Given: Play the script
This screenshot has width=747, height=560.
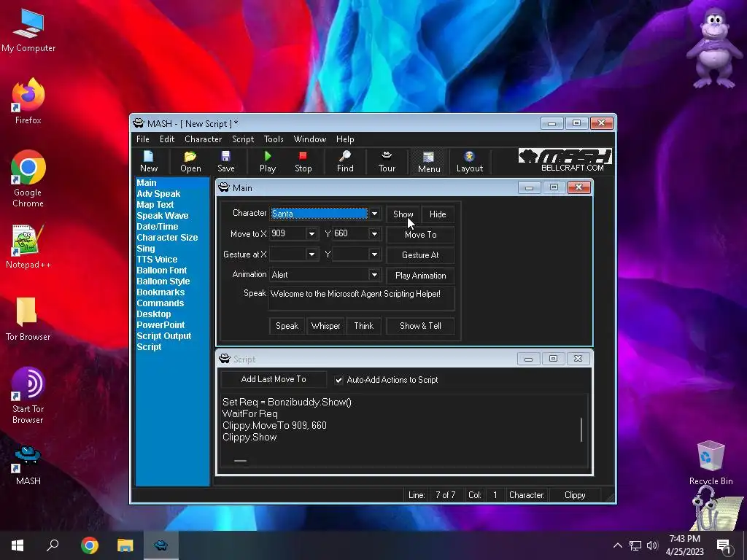Looking at the screenshot, I should coord(267,161).
